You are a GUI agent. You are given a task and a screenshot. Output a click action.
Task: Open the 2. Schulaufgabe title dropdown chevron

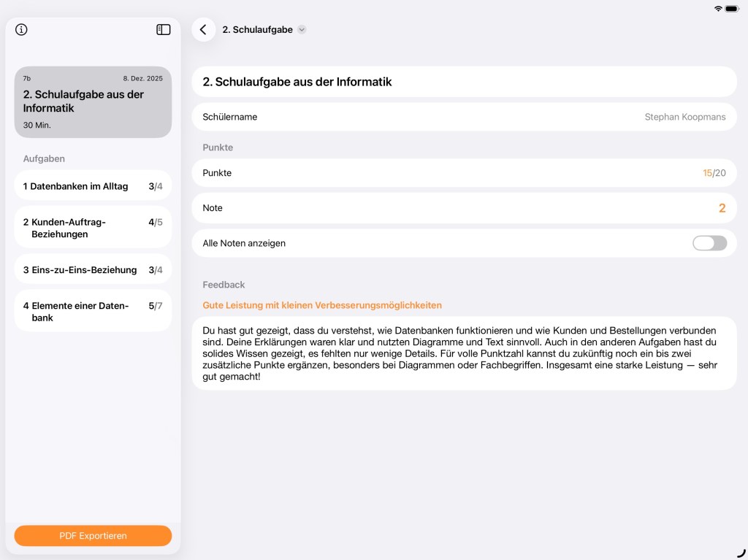tap(302, 30)
